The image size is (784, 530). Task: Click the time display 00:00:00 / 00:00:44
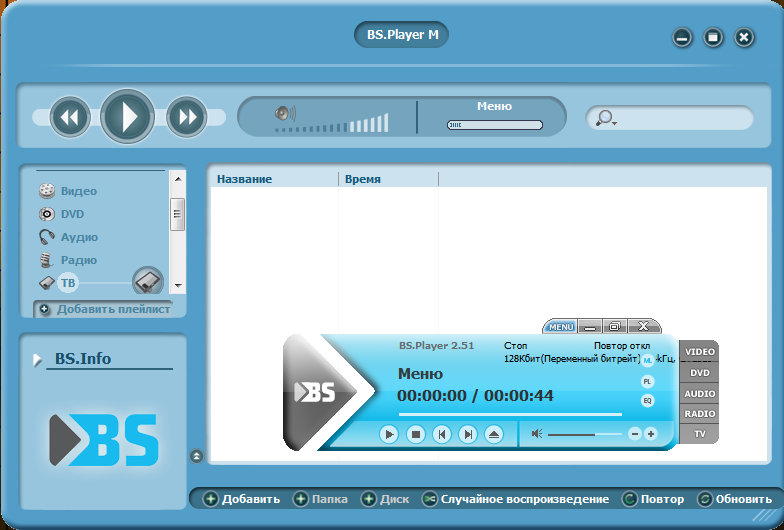point(475,396)
